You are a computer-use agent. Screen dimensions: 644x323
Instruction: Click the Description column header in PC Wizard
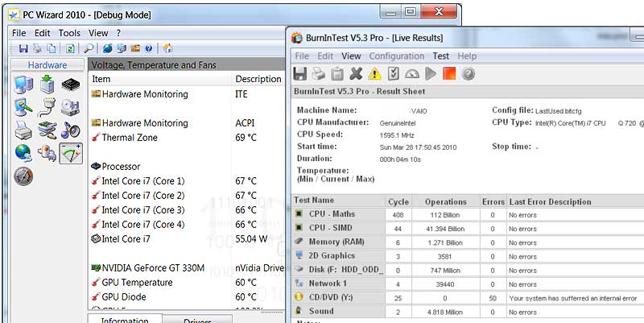(x=258, y=79)
